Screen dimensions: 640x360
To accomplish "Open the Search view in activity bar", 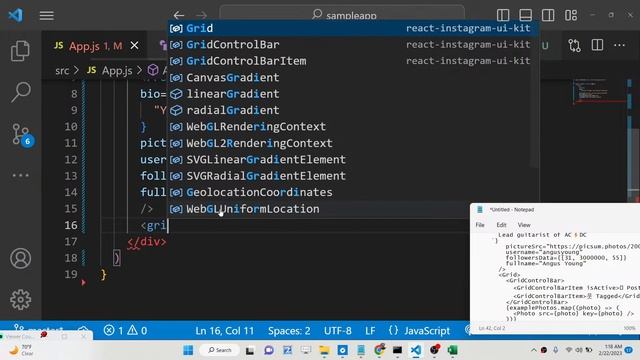I will point(20,92).
